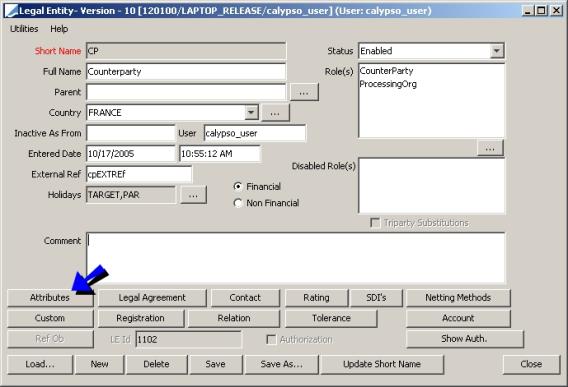568x387 pixels.
Task: Click the Load... button
Action: click(x=40, y=364)
